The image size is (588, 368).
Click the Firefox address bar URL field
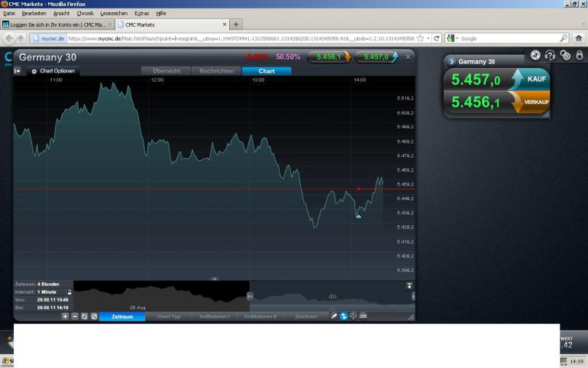pos(241,38)
